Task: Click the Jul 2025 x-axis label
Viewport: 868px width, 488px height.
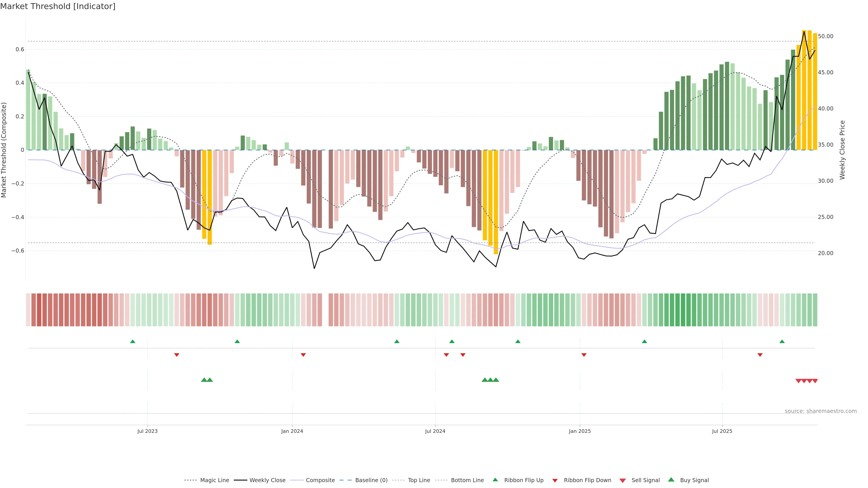Action: click(x=722, y=431)
